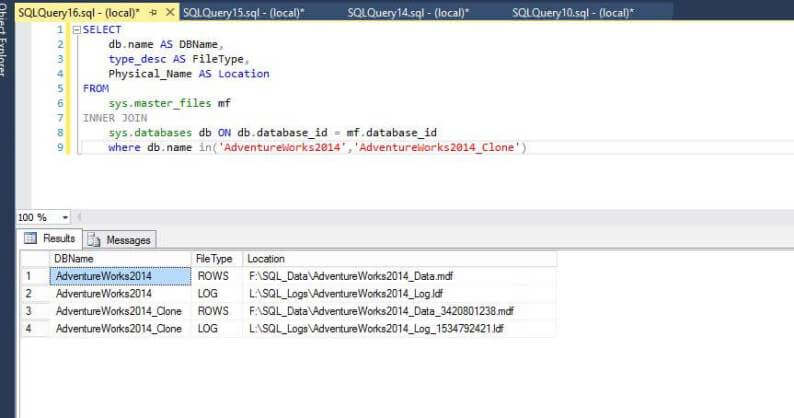Image resolution: width=794 pixels, height=418 pixels.
Task: Select result row 2 via its row header
Action: point(34,293)
